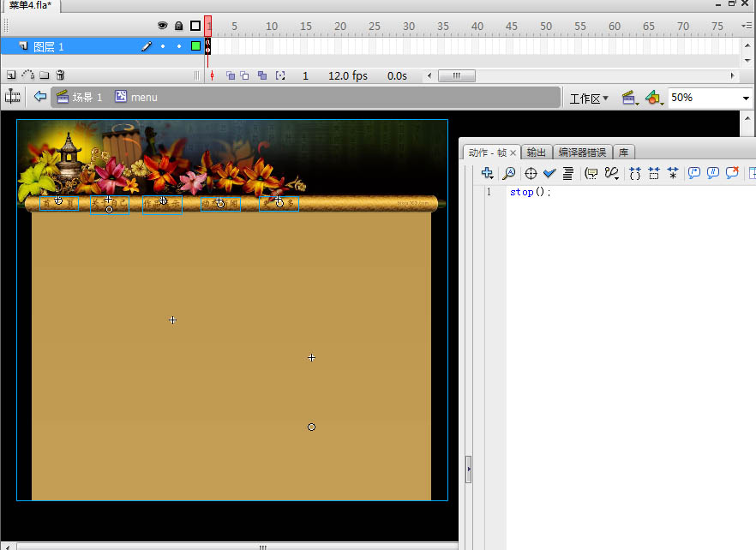The width and height of the screenshot is (756, 550).
Task: Click the timeline horizontal scrollbar thumb
Action: point(457,75)
